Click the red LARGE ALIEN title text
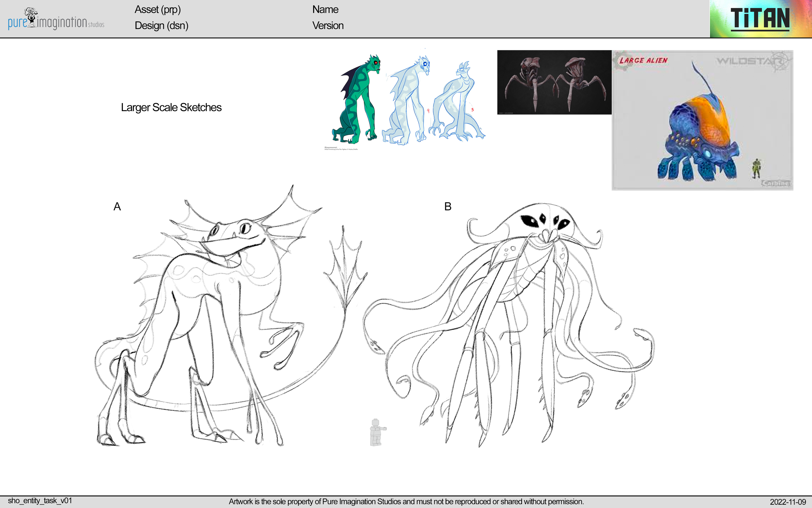Screen dimensions: 812x508 click(x=643, y=60)
